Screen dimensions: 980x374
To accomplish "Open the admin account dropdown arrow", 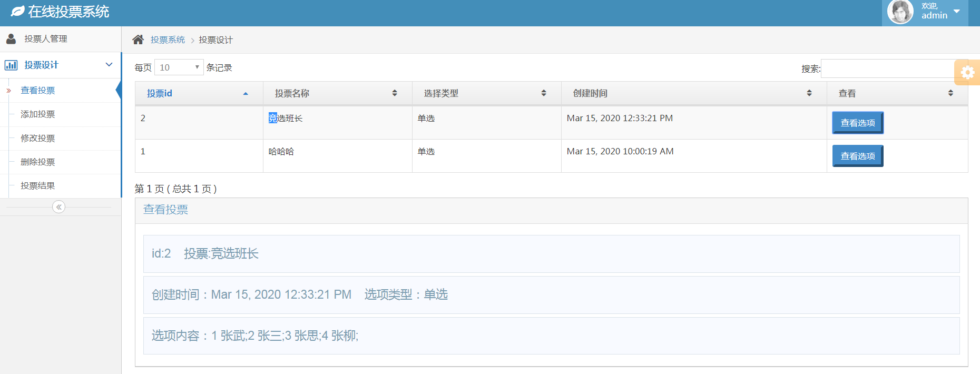I will click(x=957, y=11).
